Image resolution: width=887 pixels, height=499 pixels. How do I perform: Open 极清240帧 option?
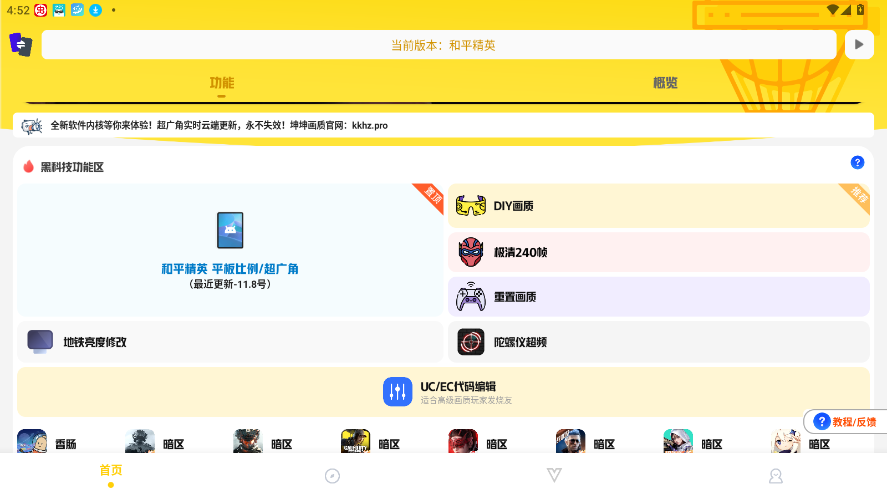(x=658, y=252)
